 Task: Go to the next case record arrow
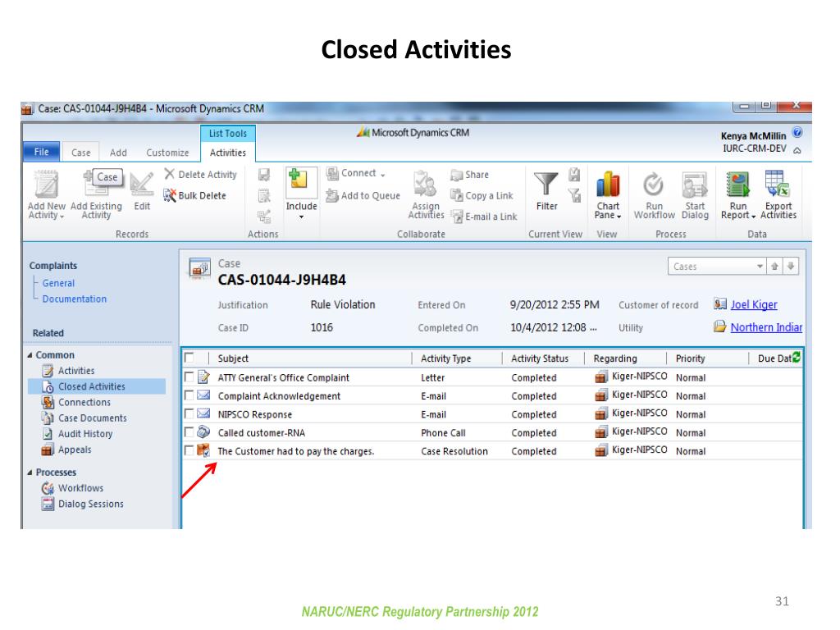[791, 267]
